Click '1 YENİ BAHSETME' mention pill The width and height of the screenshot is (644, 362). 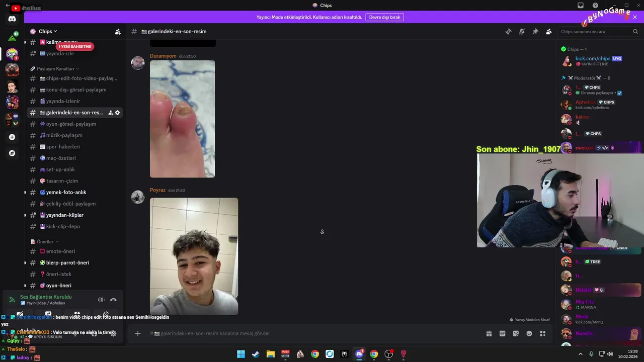pos(75,47)
